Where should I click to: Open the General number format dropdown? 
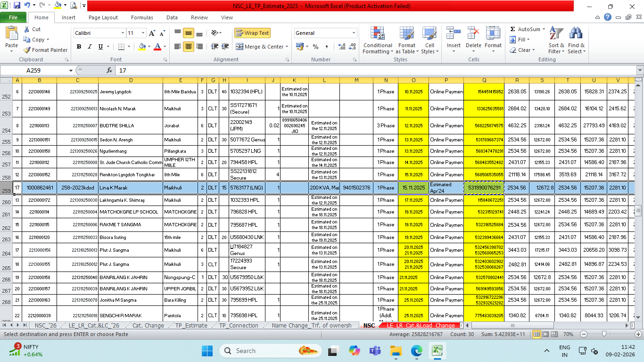pos(354,33)
